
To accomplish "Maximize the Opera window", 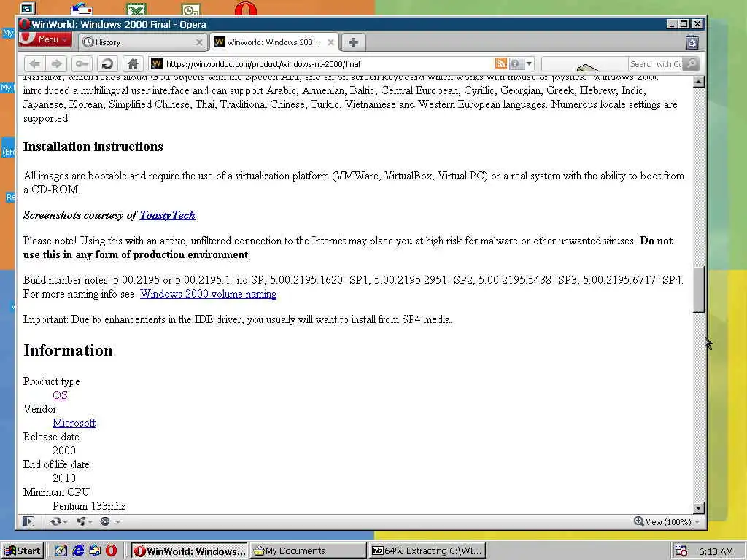I will tap(684, 24).
